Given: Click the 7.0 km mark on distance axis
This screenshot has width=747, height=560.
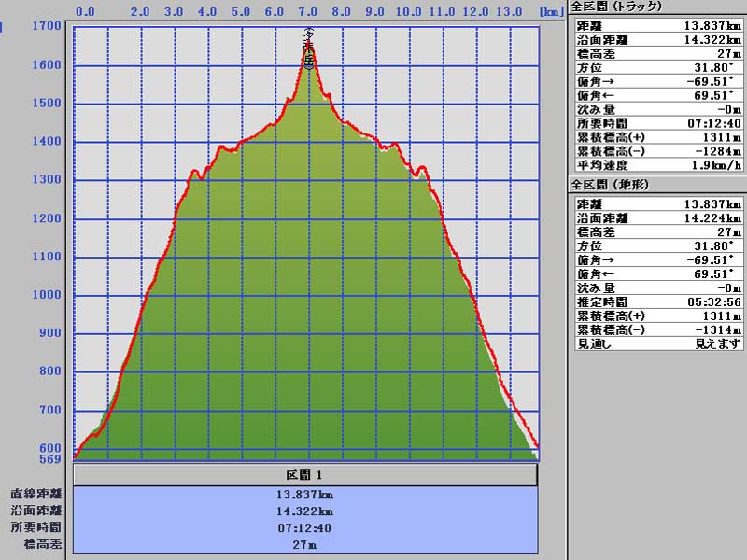Looking at the screenshot, I should 308,12.
